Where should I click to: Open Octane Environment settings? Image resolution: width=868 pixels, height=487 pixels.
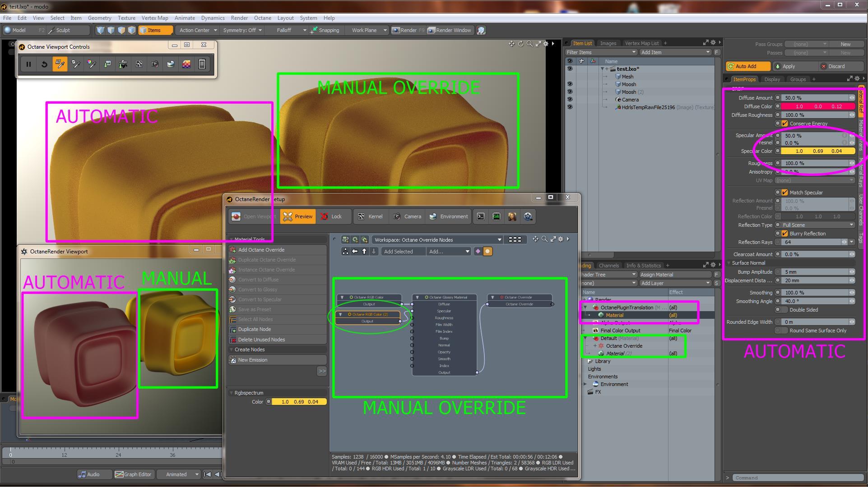pos(448,216)
